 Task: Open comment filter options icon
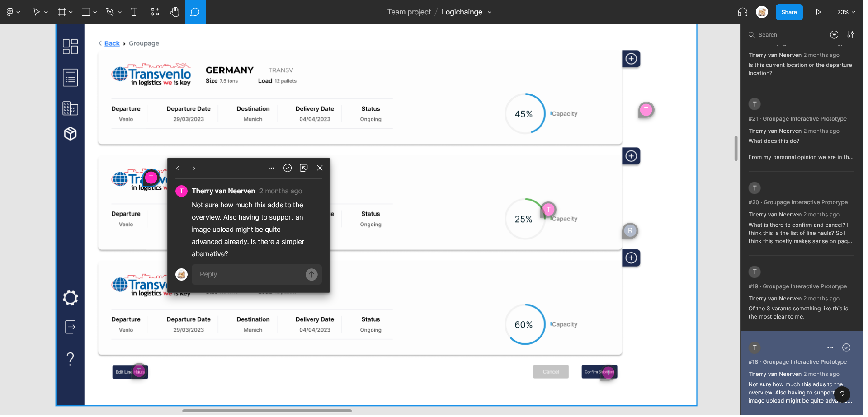(834, 35)
